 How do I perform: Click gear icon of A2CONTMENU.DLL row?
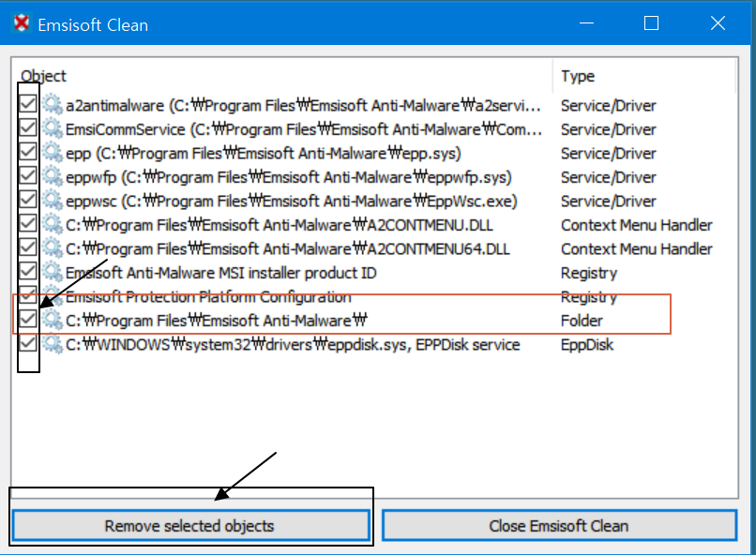point(53,224)
